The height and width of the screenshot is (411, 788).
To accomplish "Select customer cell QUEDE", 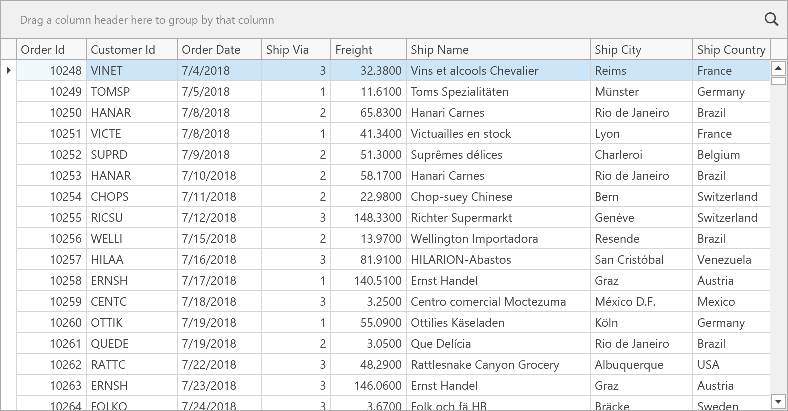I will (132, 344).
